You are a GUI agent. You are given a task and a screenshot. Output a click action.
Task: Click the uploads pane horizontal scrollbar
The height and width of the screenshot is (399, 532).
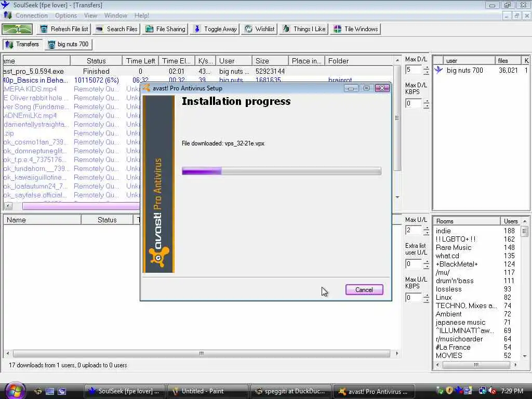(x=202, y=353)
